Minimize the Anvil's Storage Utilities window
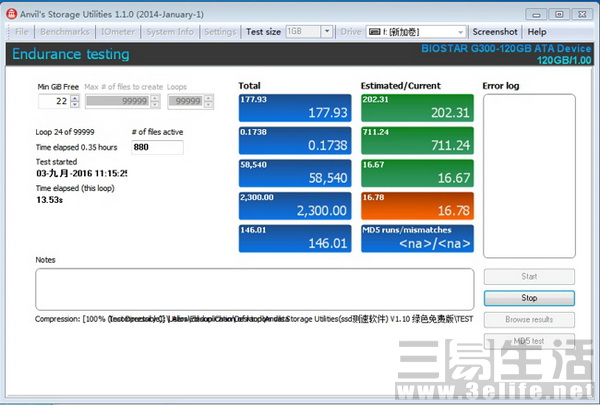The height and width of the screenshot is (405, 600). pos(536,15)
